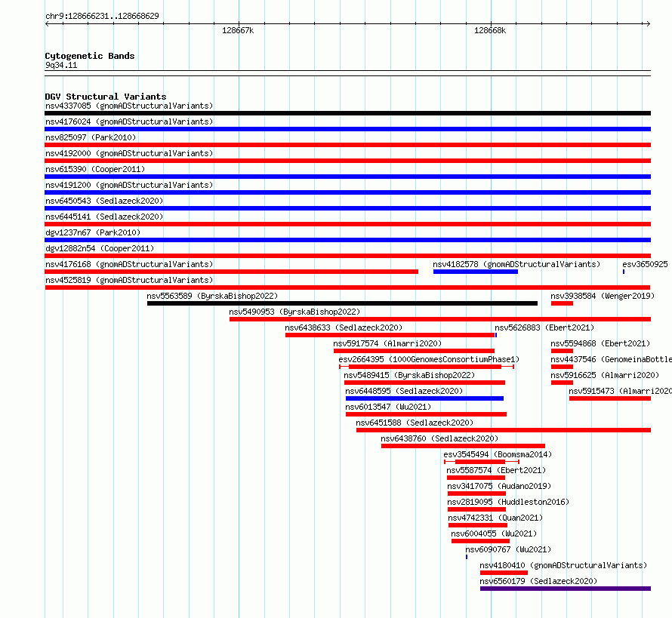This screenshot has height=618, width=672.
Task: Click the nsv4525819 variant label
Action: click(x=129, y=280)
